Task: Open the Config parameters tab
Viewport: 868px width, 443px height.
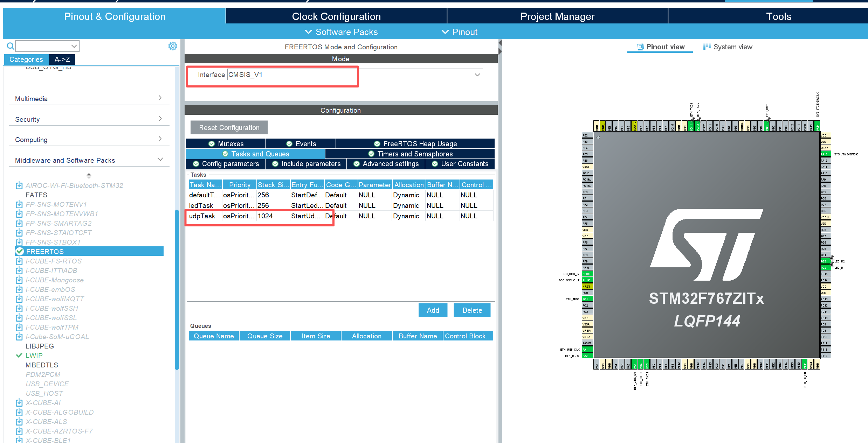Action: point(226,164)
